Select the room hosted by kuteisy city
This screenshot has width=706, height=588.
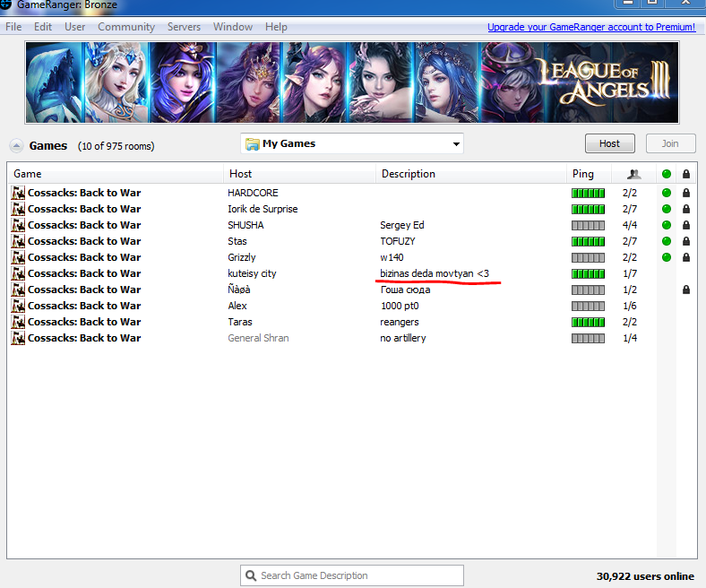coord(252,273)
